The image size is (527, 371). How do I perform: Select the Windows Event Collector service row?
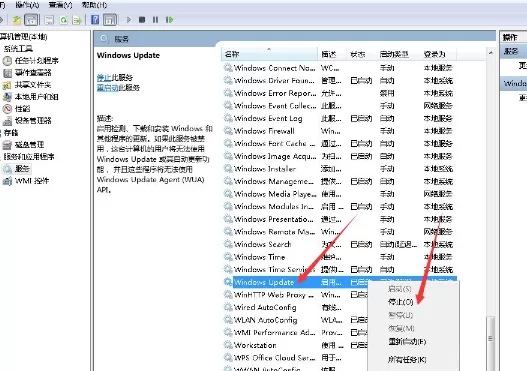[x=339, y=106]
